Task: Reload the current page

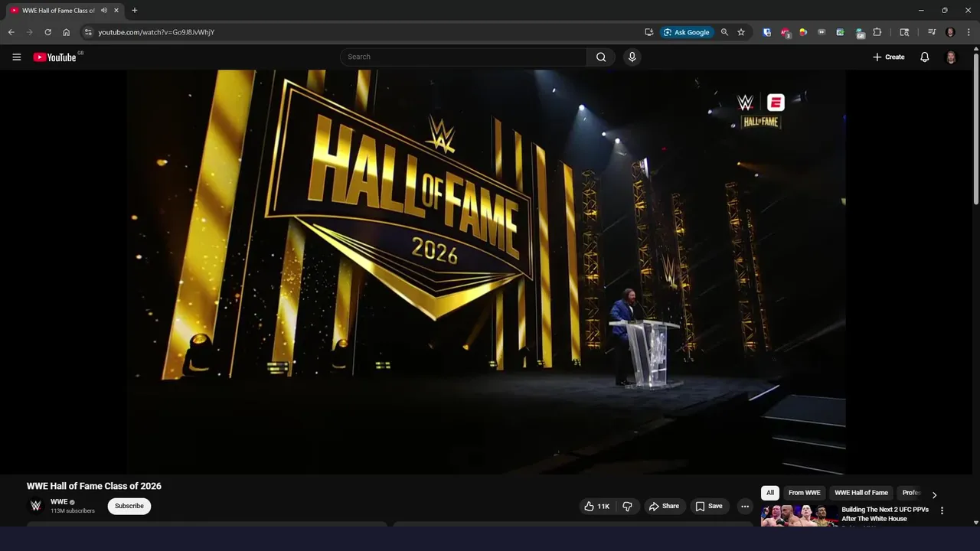Action: [47, 32]
